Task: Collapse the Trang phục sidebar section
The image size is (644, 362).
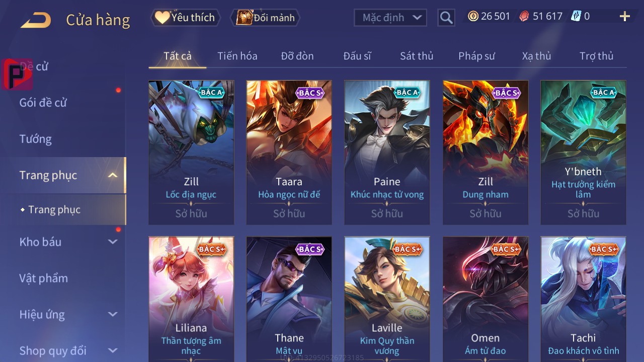Action: click(113, 175)
